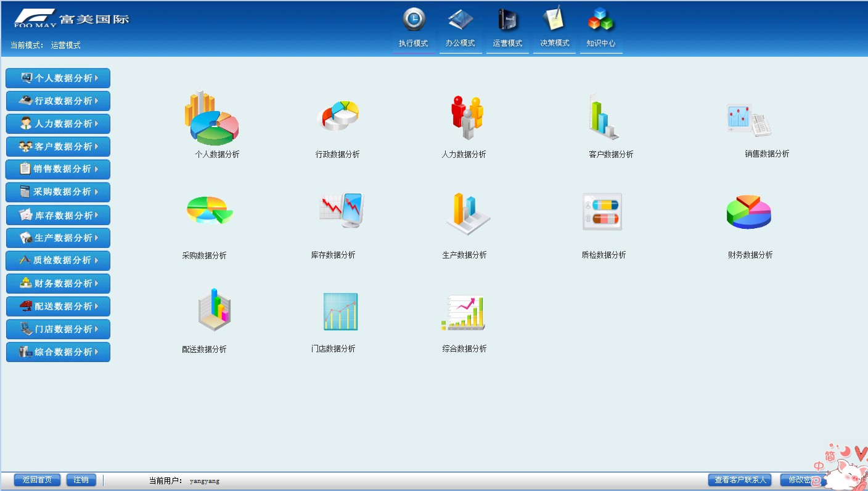This screenshot has height=491, width=868.
Task: Expand 采购数据分析 in the left sidebar
Action: pyautogui.click(x=58, y=192)
